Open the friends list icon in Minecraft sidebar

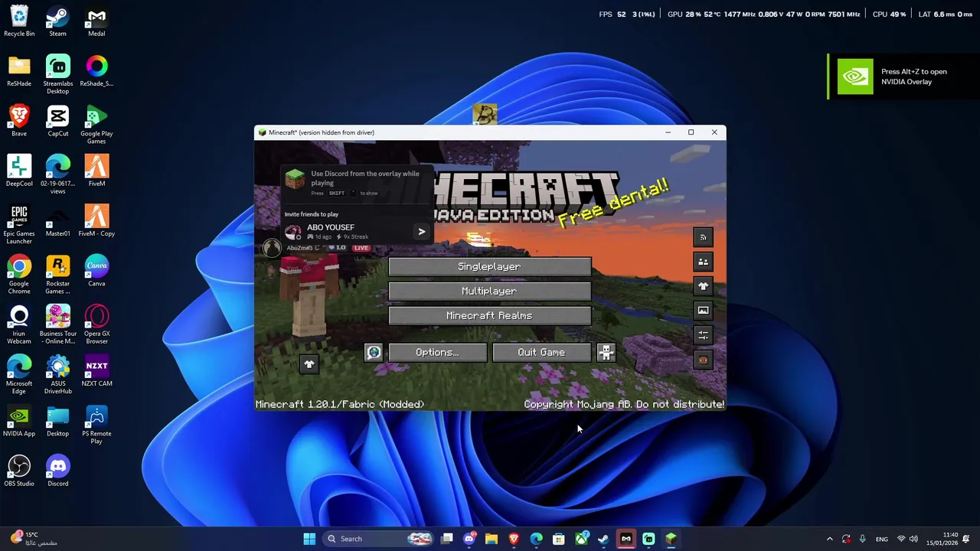pos(703,262)
